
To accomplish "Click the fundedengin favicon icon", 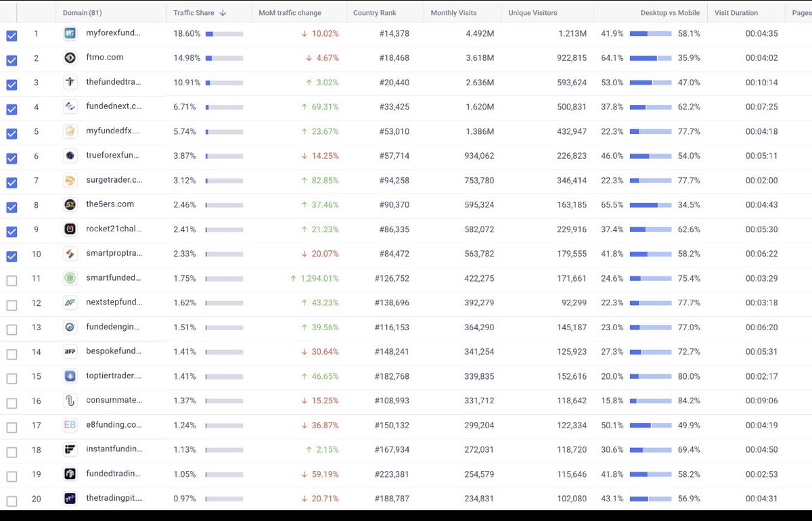I will click(70, 327).
